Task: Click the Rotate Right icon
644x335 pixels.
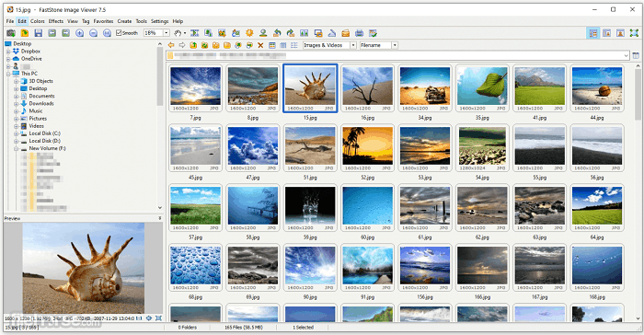Action: click(291, 33)
